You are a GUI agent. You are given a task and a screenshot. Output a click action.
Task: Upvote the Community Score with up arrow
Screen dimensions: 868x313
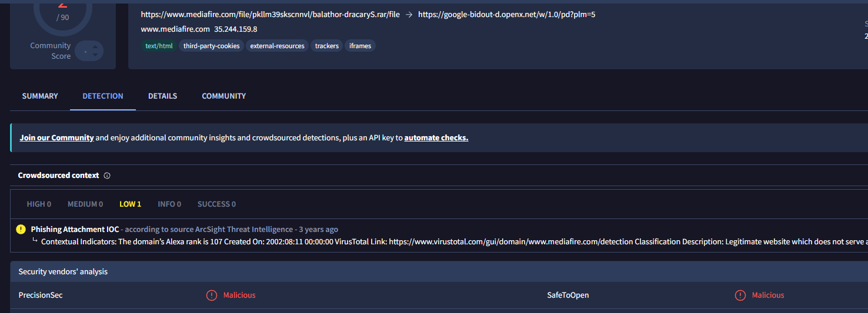[96, 46]
